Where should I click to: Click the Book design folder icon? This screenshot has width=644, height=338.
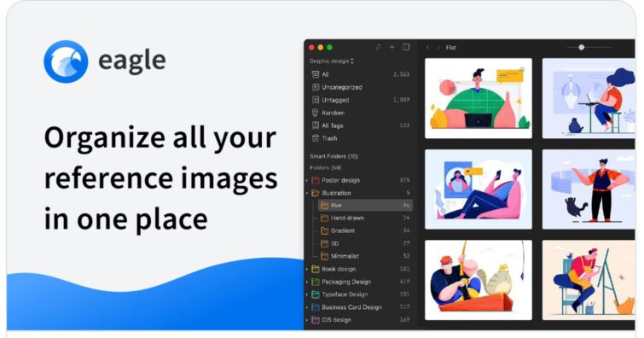(x=316, y=269)
